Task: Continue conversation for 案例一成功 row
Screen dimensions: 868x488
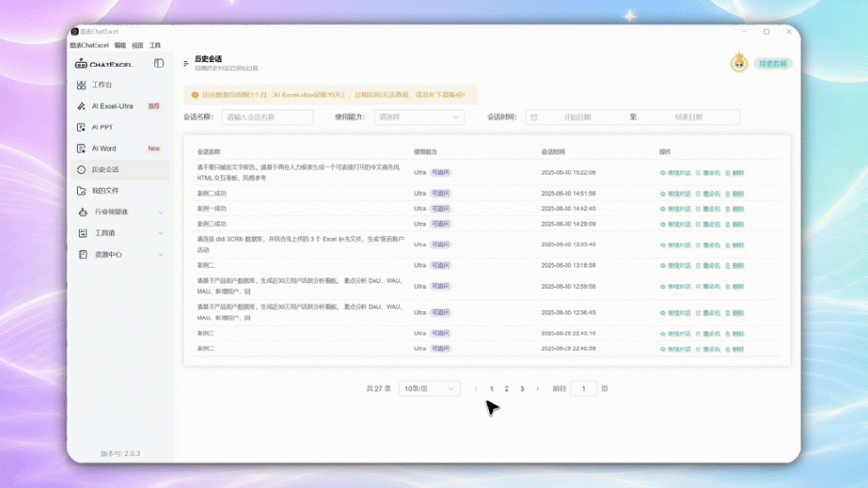Action: pyautogui.click(x=676, y=208)
